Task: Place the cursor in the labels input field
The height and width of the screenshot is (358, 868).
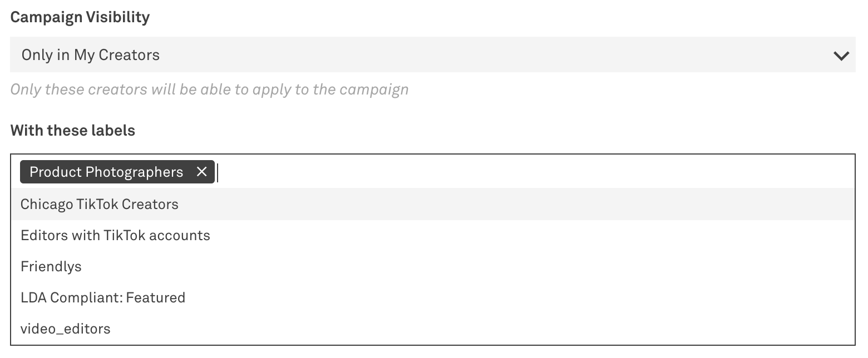Action: [x=334, y=172]
